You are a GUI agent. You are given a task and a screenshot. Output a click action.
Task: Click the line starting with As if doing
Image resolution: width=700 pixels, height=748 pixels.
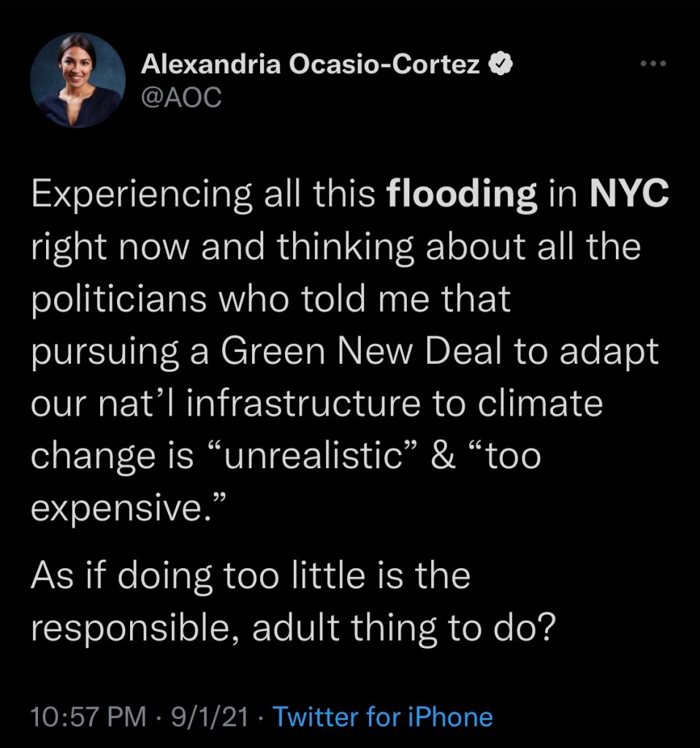pos(250,576)
